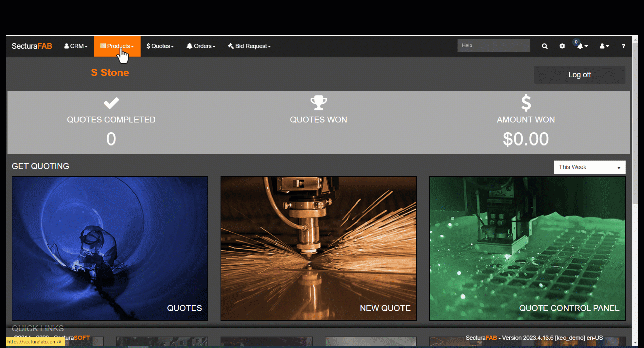Open the New Quote tile
The image size is (644, 348).
coord(318,248)
